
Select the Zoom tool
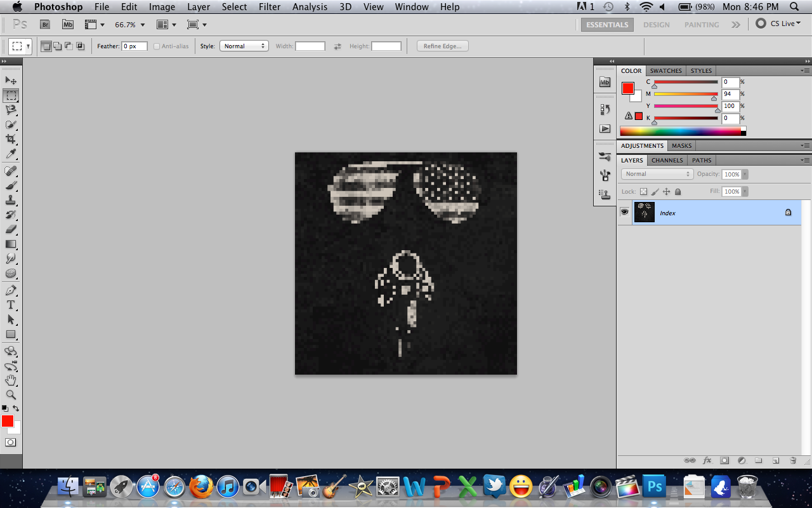11,394
